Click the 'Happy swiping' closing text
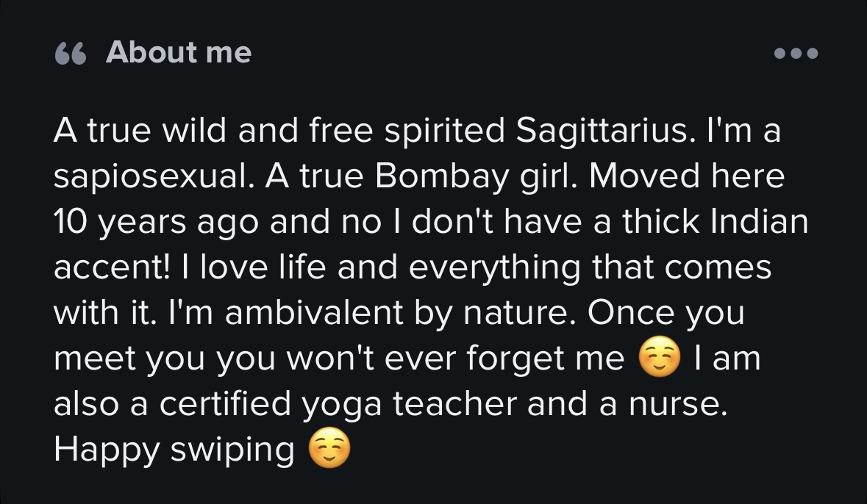 pyautogui.click(x=174, y=450)
